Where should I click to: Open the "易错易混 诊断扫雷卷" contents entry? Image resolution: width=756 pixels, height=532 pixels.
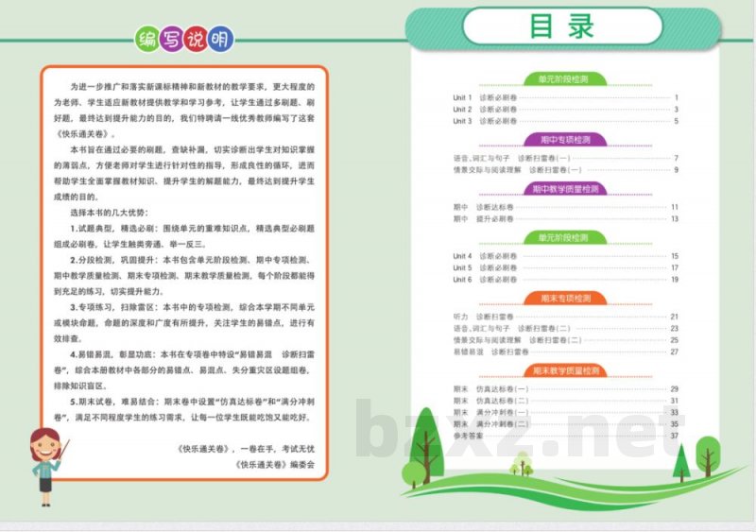click(565, 352)
